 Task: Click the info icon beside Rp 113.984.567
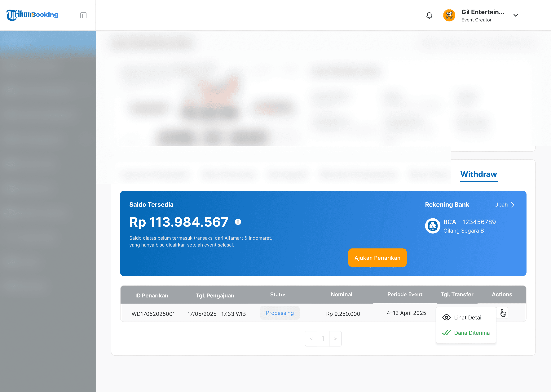click(x=238, y=222)
